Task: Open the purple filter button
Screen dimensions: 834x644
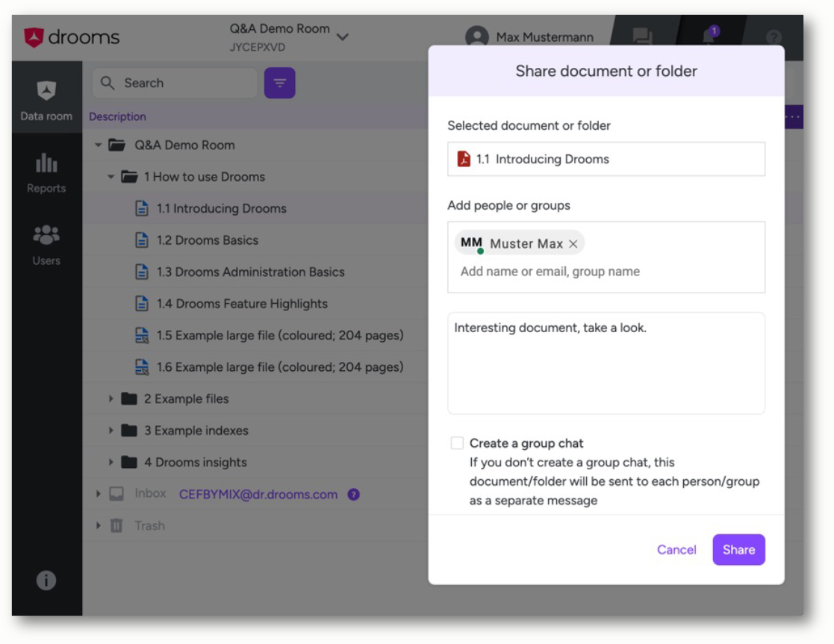Action: coord(280,83)
